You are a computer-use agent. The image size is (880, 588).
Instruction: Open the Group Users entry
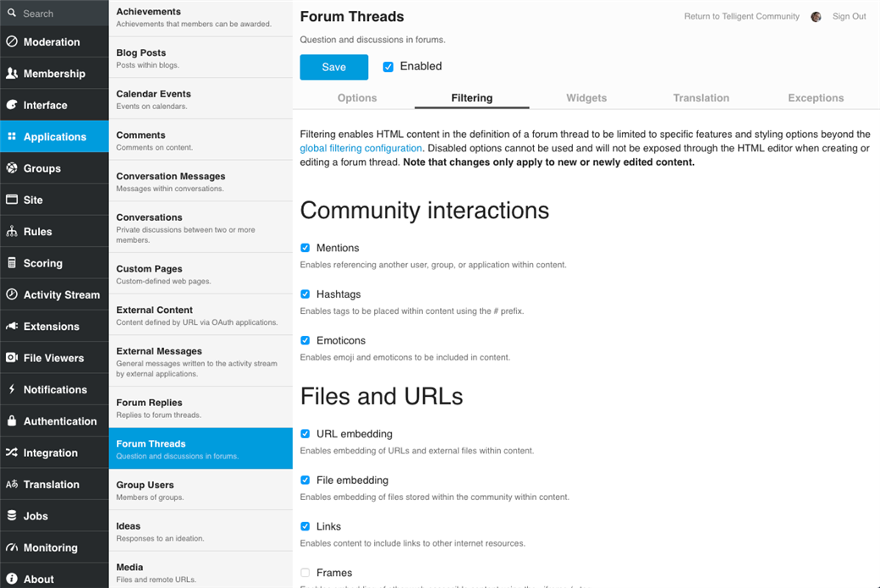201,490
